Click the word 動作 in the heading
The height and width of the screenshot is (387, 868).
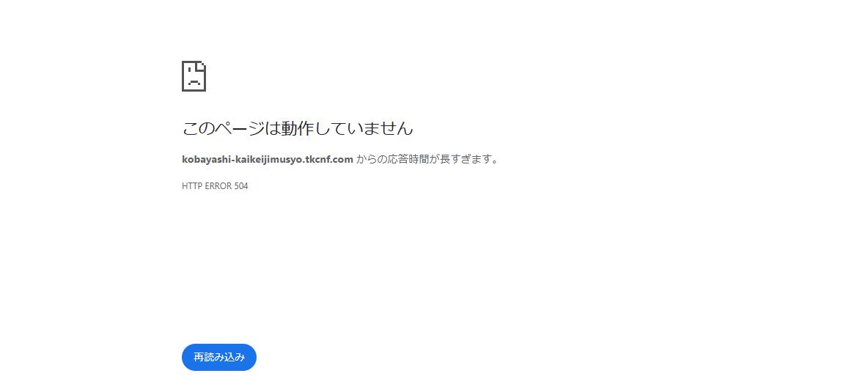[x=298, y=128]
